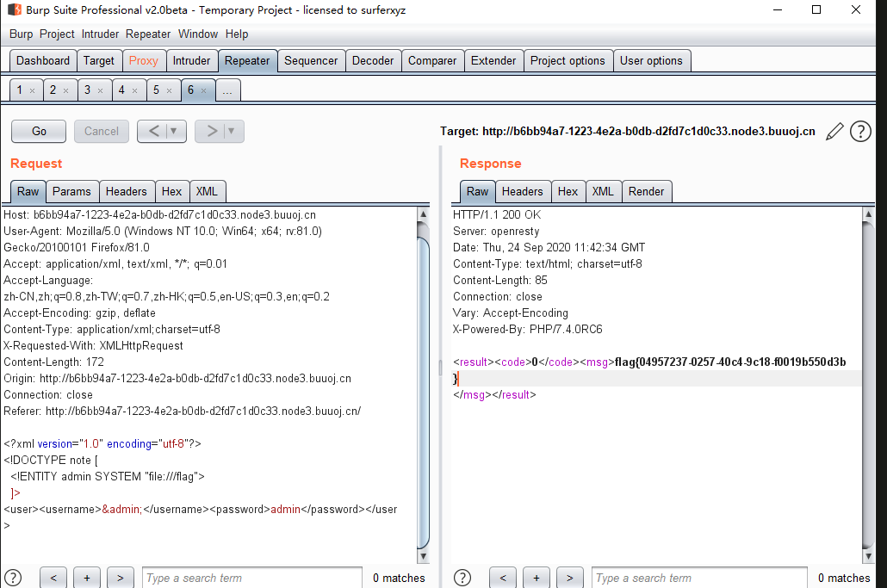The width and height of the screenshot is (887, 588).
Task: Open the User options tab
Action: [x=651, y=60]
